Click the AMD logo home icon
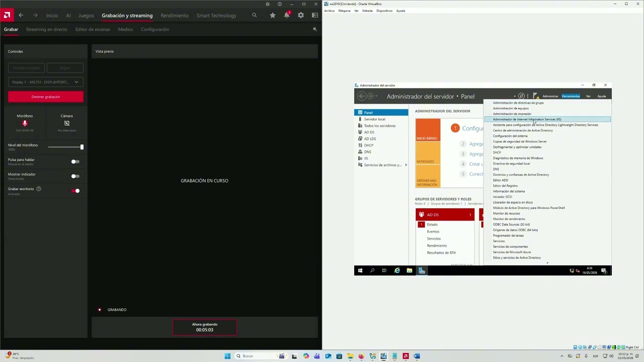This screenshot has height=362, width=644. point(7,15)
